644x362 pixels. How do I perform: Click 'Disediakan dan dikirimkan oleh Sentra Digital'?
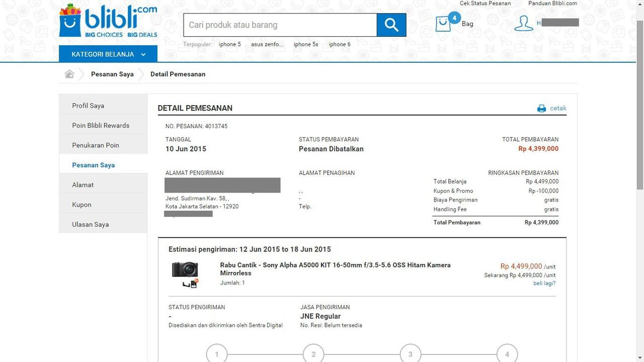225,325
